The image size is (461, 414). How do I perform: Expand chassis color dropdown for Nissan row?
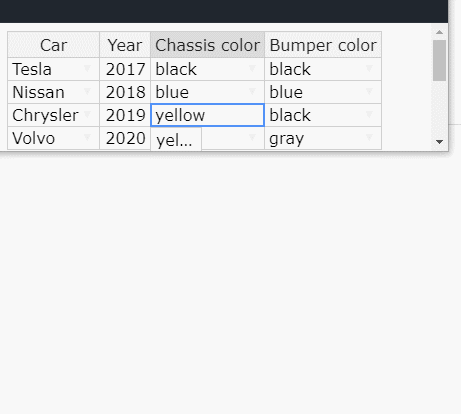pos(252,91)
